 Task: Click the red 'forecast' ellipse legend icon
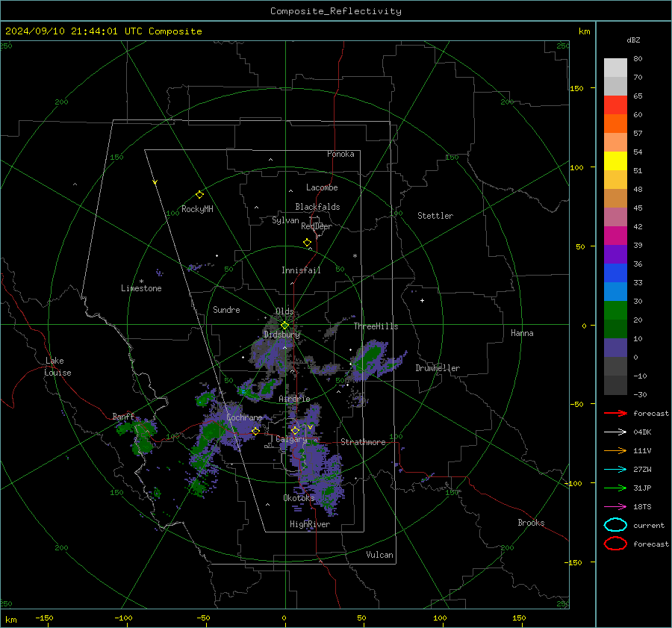point(615,544)
